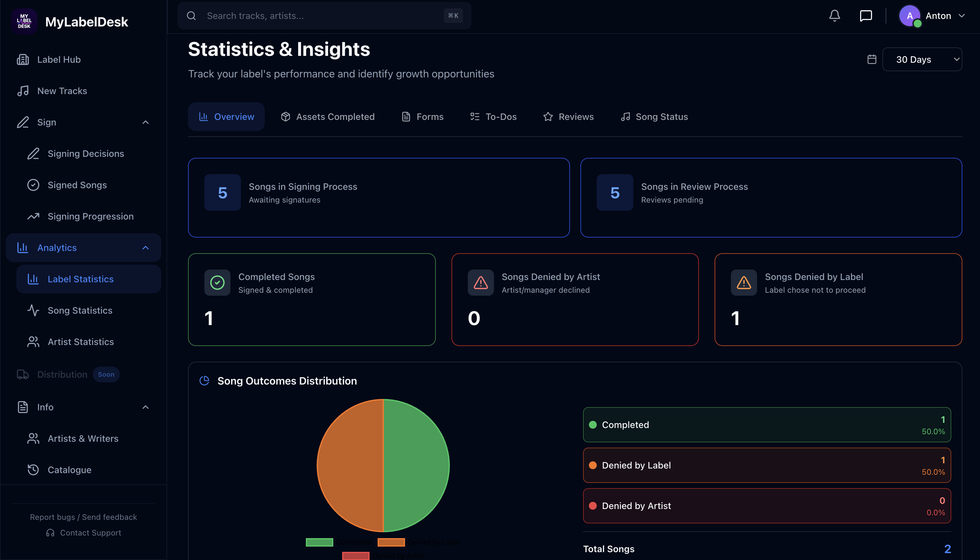Open the calendar date picker icon
Viewport: 980px width, 560px height.
click(871, 59)
